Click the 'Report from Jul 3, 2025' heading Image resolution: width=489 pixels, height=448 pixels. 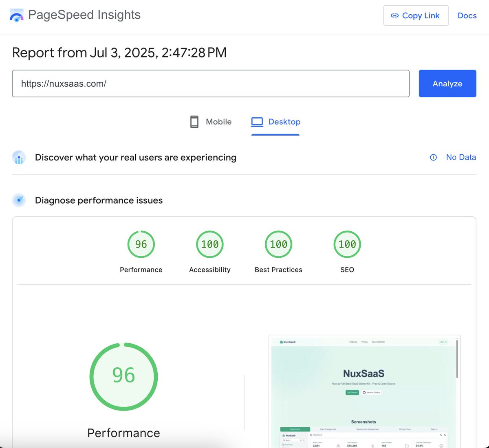(x=119, y=53)
